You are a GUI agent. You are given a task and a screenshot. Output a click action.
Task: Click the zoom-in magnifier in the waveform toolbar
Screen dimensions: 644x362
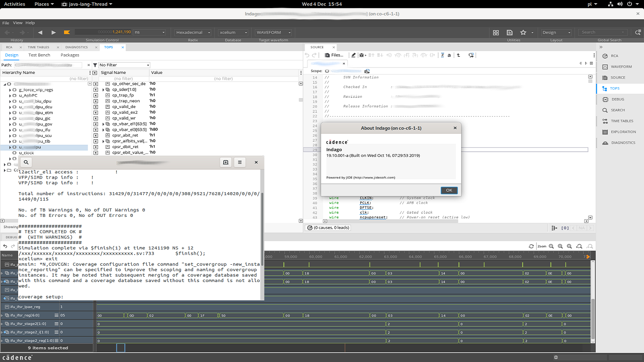coord(560,246)
